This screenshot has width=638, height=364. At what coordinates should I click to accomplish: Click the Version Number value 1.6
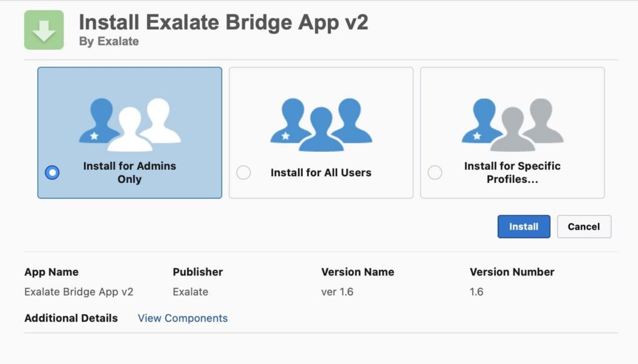[477, 291]
